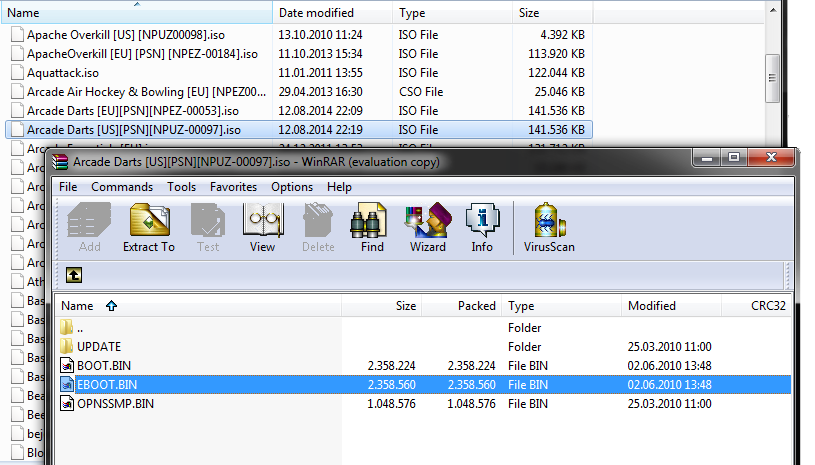The image size is (815, 465).
Task: Click the Explorer vertical scrollbar thumb
Action: [772, 78]
